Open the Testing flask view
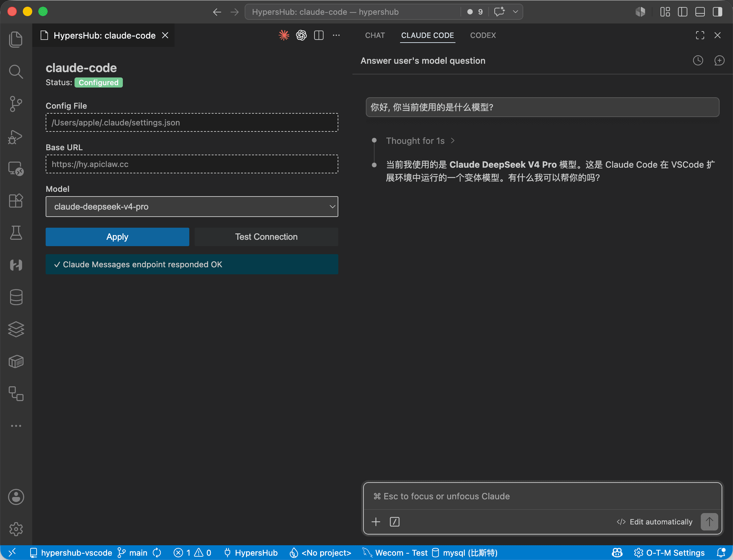The image size is (733, 560). pyautogui.click(x=16, y=233)
